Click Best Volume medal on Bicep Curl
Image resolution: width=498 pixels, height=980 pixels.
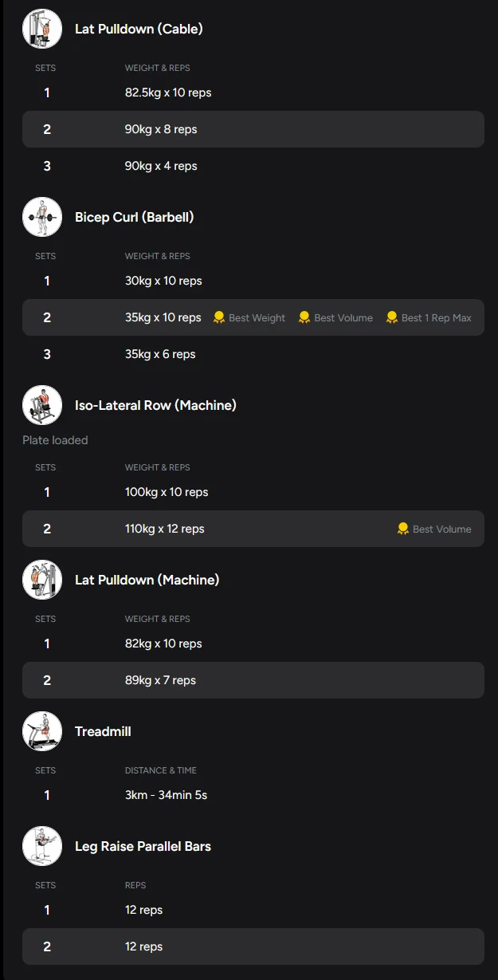tap(304, 317)
